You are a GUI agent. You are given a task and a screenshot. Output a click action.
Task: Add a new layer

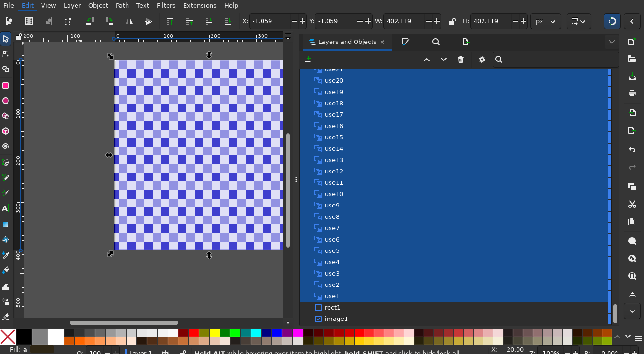coord(308,60)
